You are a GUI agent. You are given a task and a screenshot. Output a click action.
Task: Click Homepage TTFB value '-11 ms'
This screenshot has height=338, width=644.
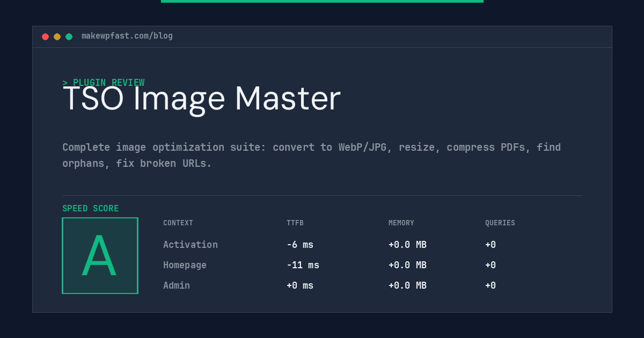[303, 265]
